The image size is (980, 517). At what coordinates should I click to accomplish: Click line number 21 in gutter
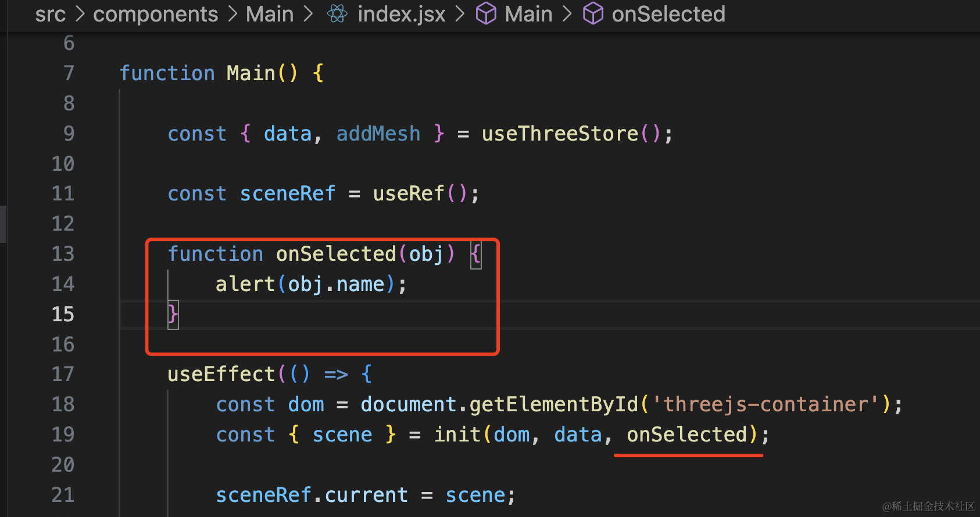[x=63, y=495]
